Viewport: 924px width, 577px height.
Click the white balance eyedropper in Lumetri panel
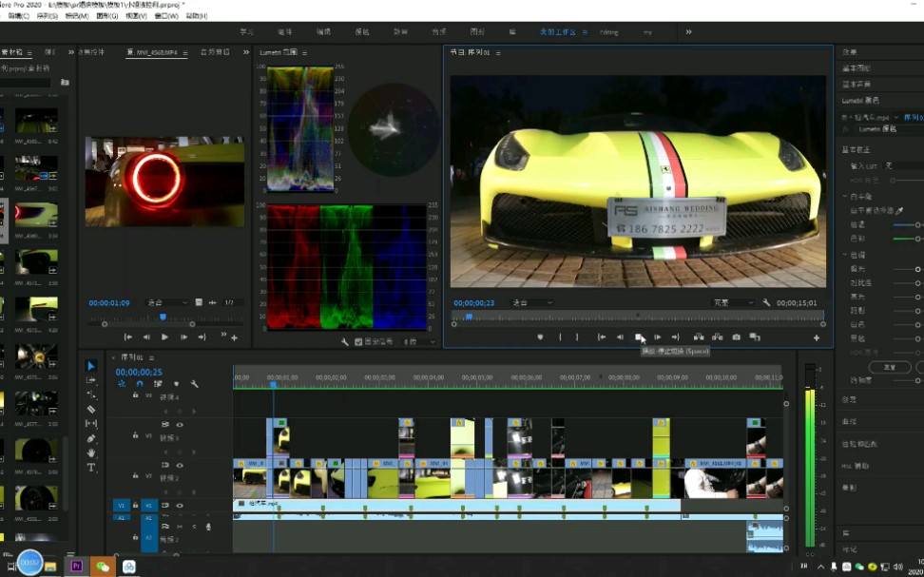pyautogui.click(x=898, y=210)
